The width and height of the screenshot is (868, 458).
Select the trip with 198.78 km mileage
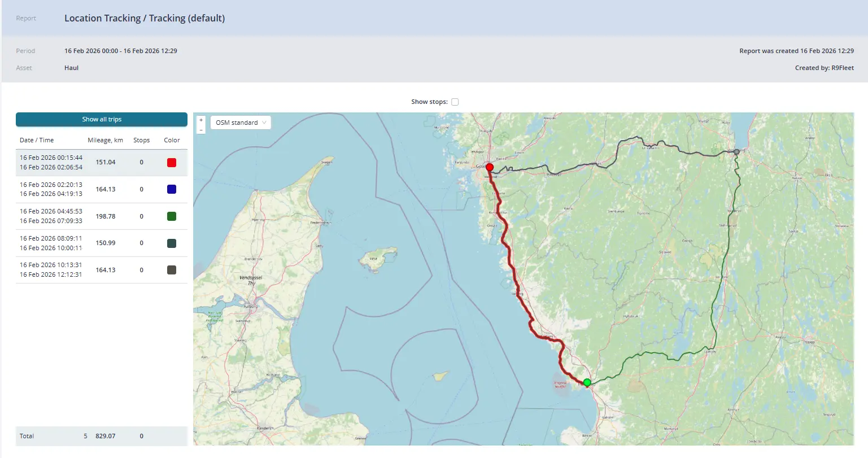pos(105,216)
